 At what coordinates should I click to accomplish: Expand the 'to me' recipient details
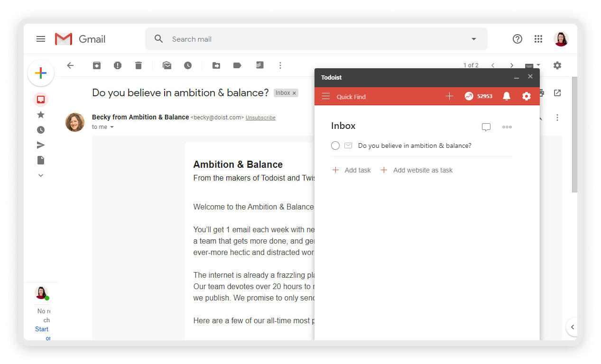103,127
